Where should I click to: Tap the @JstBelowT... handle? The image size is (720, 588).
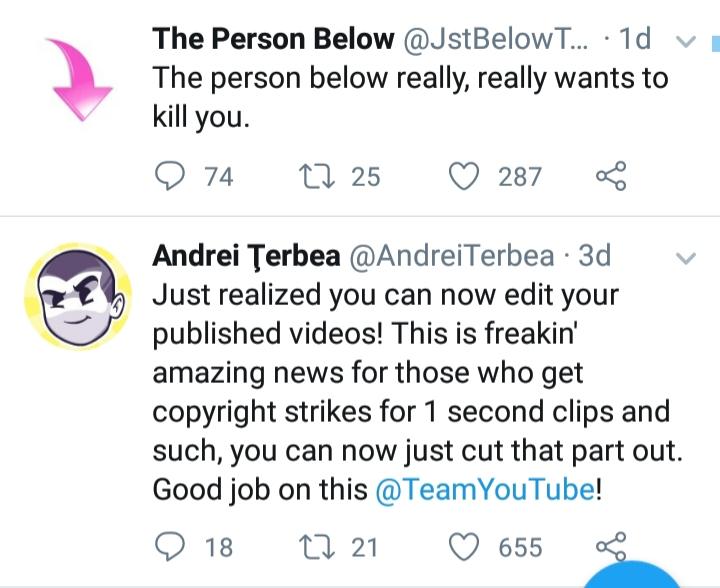point(495,39)
